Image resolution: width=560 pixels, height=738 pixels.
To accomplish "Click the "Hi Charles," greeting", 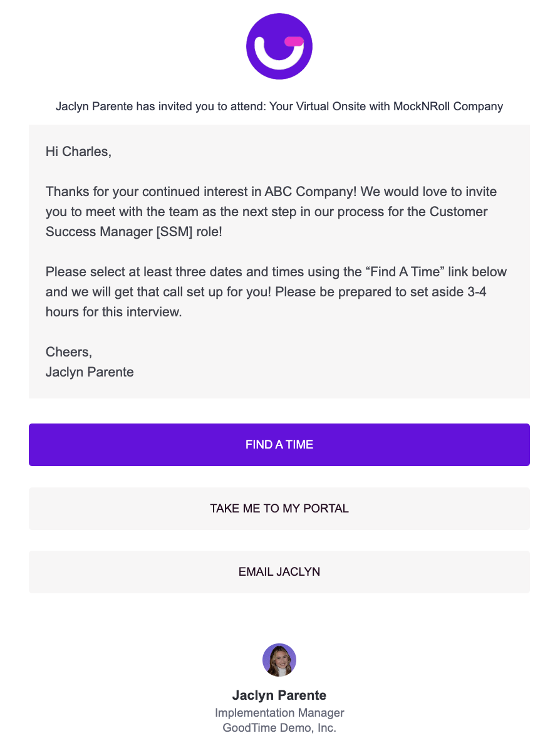I will coord(78,151).
